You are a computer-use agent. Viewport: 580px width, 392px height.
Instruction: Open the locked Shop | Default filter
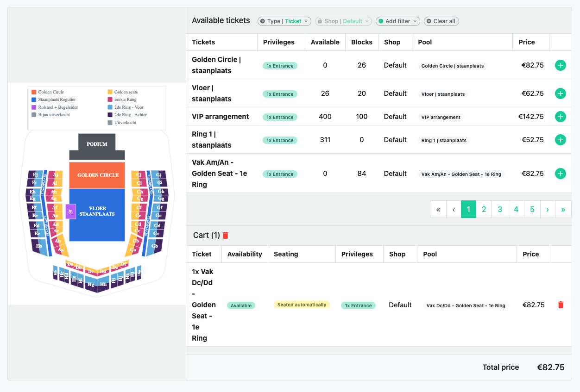coord(343,21)
